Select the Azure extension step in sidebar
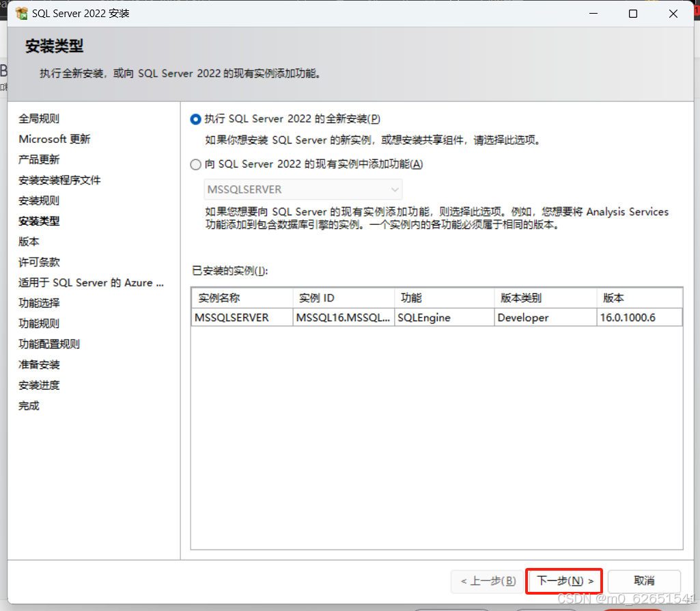Image resolution: width=700 pixels, height=611 pixels. pyautogui.click(x=91, y=283)
